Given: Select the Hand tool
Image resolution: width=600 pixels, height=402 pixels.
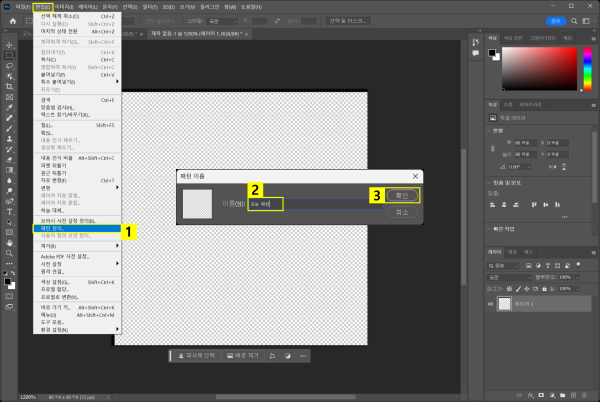Looking at the screenshot, I should pyautogui.click(x=9, y=243).
